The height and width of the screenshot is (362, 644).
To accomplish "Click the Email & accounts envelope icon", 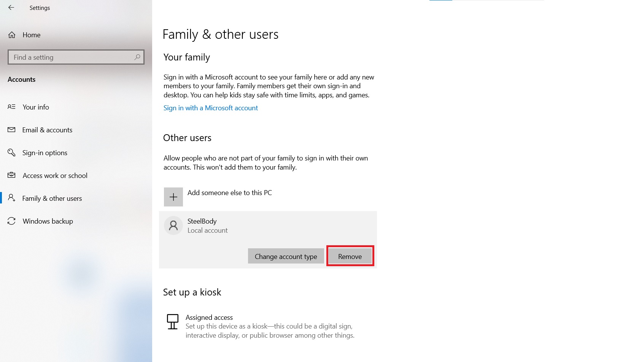I will pyautogui.click(x=11, y=130).
